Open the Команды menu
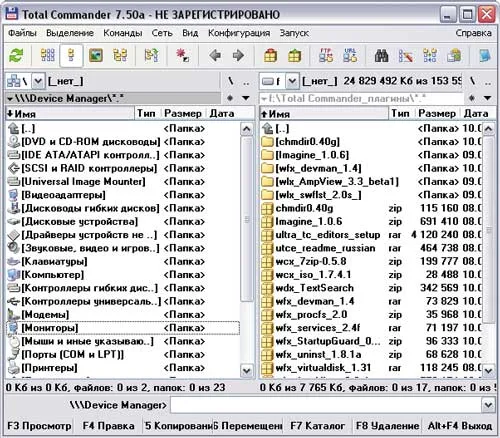The height and width of the screenshot is (438, 500). 123,33
